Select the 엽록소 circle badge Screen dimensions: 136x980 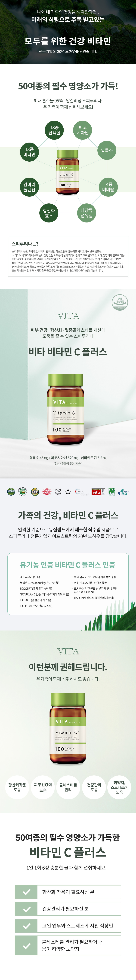point(107,151)
